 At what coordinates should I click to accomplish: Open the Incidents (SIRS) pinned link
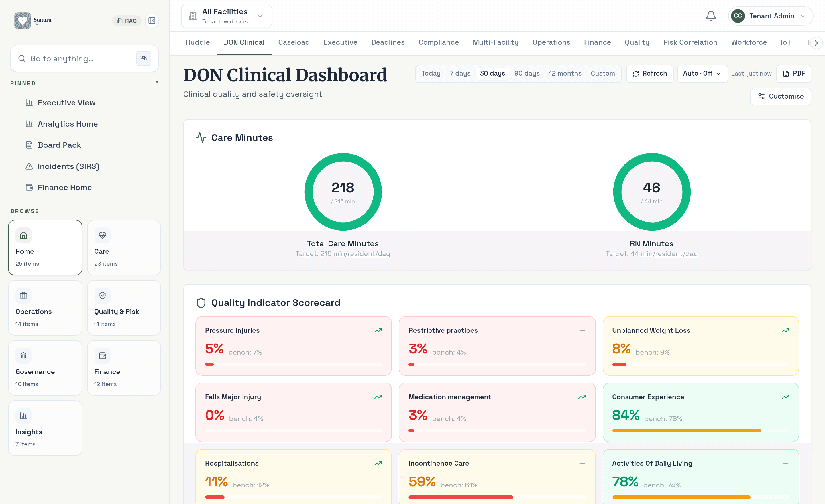[x=68, y=166]
